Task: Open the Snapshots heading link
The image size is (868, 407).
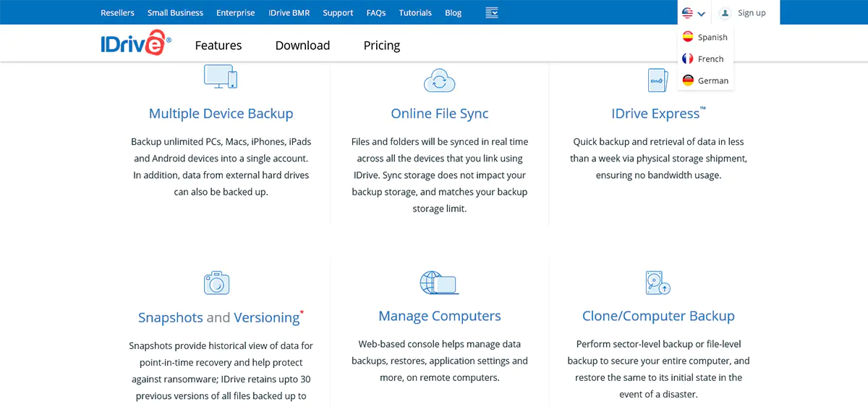Action: pos(171,317)
